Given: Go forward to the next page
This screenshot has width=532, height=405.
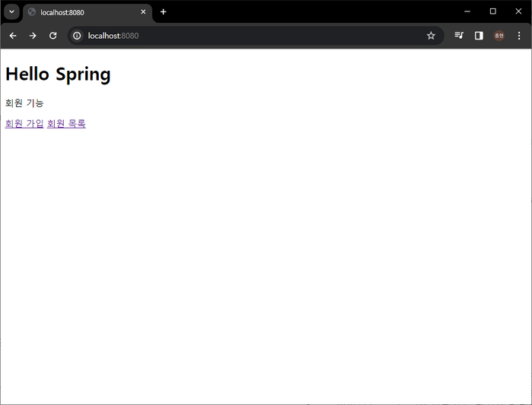Looking at the screenshot, I should (33, 36).
